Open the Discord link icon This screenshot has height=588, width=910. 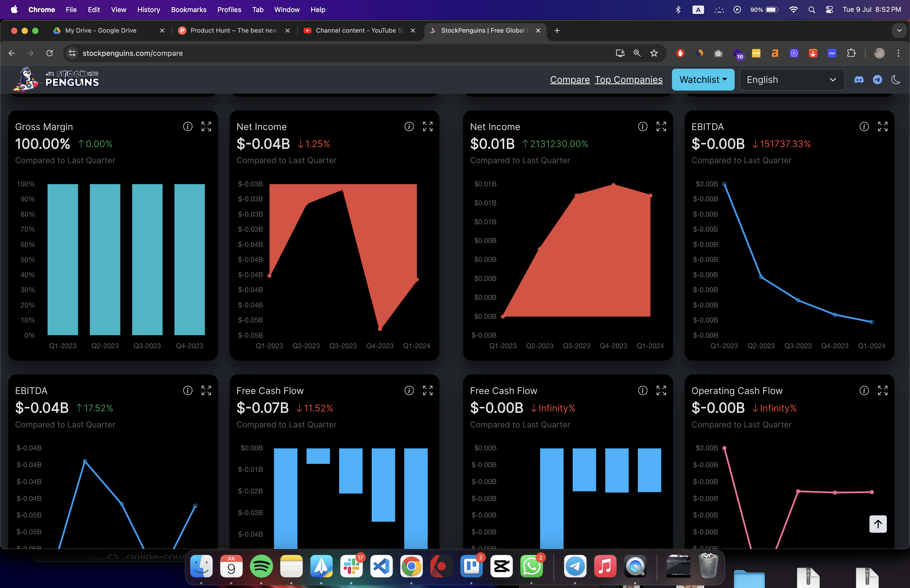coord(859,80)
